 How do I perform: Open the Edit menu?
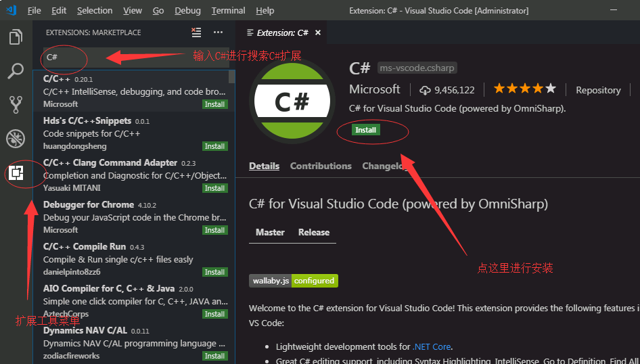(59, 11)
